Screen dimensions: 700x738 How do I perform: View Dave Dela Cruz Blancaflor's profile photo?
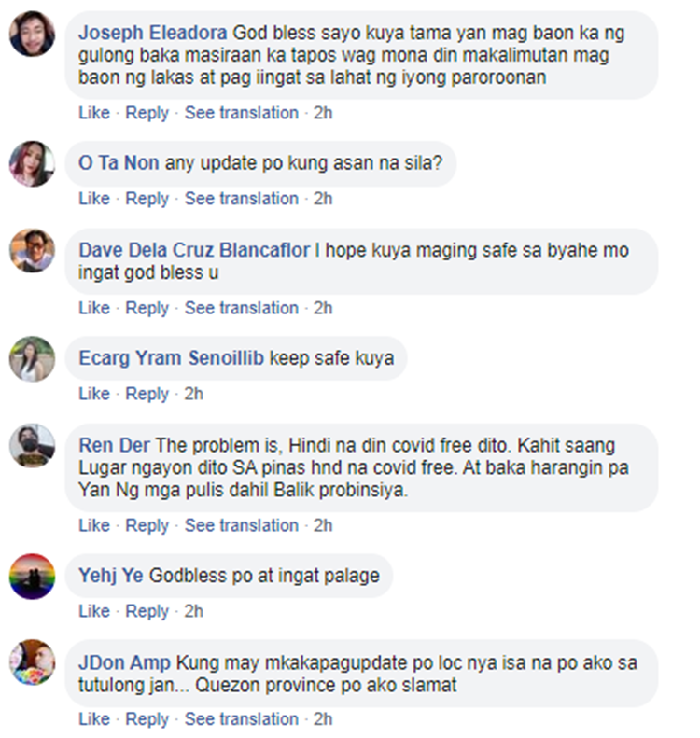pos(32,251)
